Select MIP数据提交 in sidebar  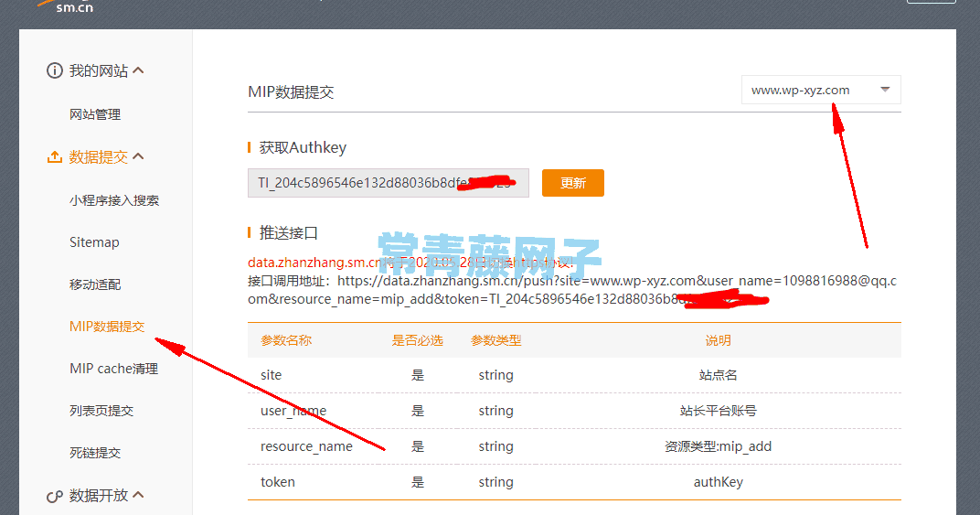pos(107,327)
